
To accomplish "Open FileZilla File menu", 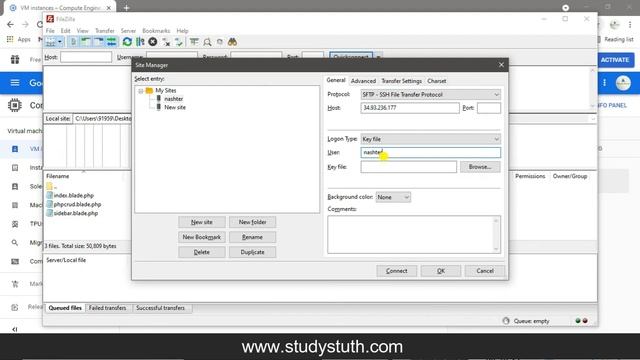I will click(50, 31).
